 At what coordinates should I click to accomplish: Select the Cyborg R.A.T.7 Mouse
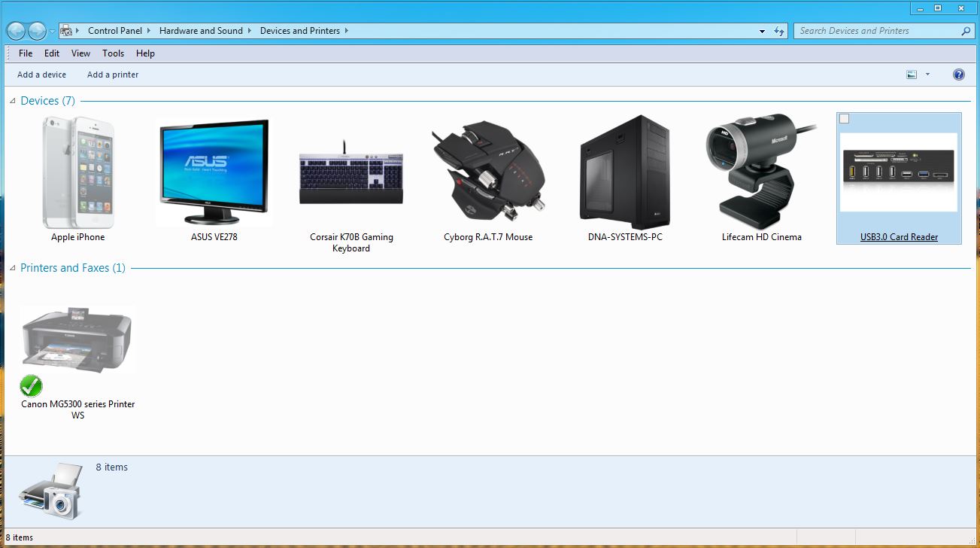pyautogui.click(x=487, y=173)
